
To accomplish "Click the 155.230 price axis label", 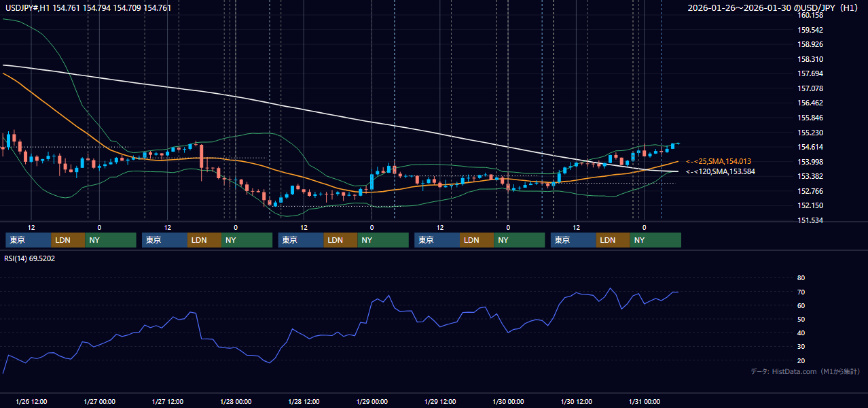I will [810, 133].
